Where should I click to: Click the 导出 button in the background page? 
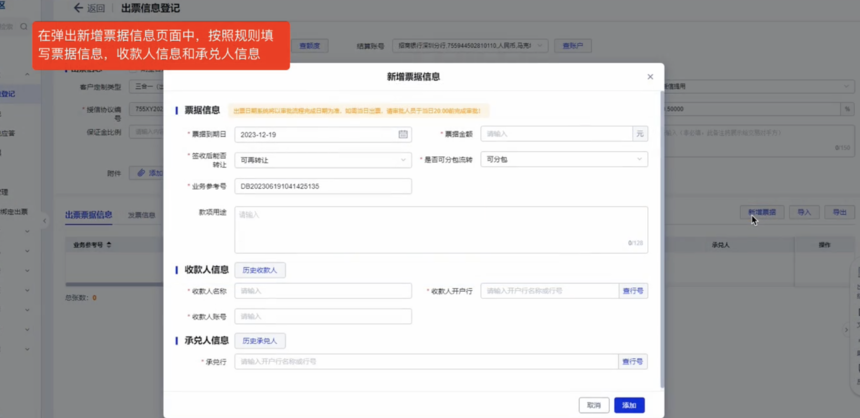(840, 212)
